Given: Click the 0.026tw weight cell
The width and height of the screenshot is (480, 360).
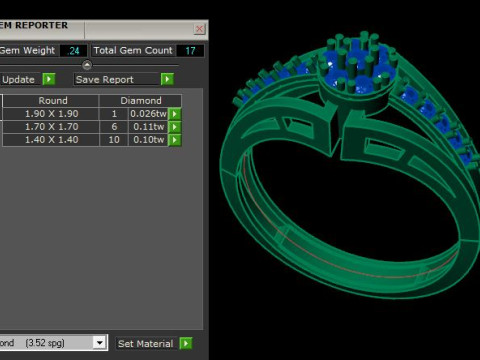Looking at the screenshot, I should [x=148, y=114].
